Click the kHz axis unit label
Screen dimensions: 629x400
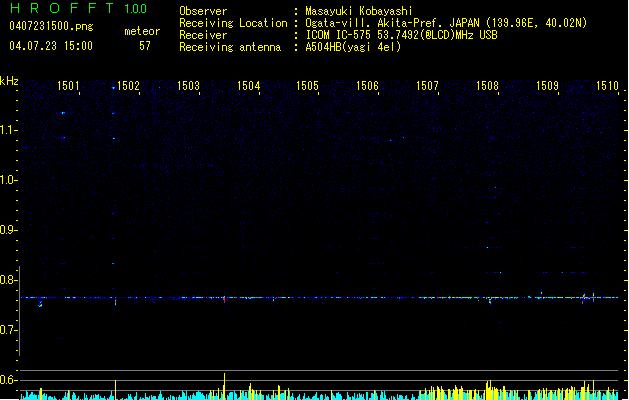click(9, 81)
